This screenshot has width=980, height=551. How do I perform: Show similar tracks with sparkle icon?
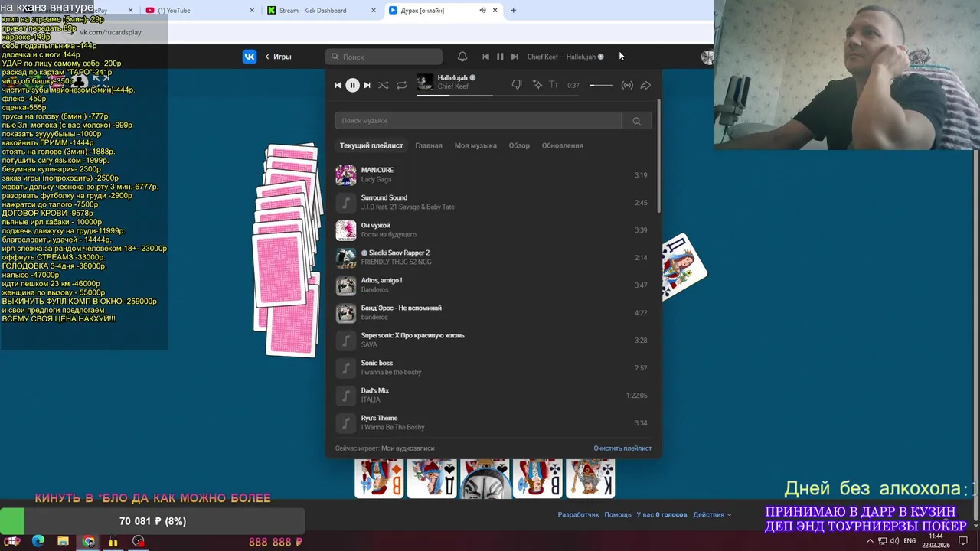click(537, 85)
